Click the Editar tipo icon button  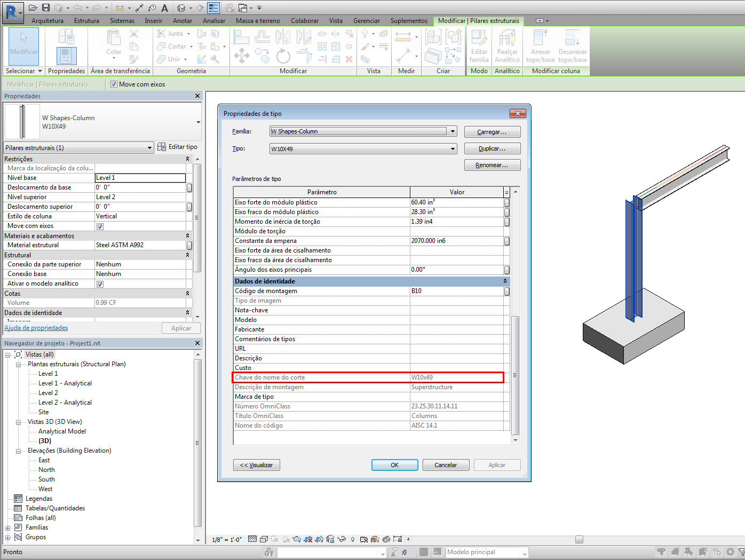[x=178, y=147]
